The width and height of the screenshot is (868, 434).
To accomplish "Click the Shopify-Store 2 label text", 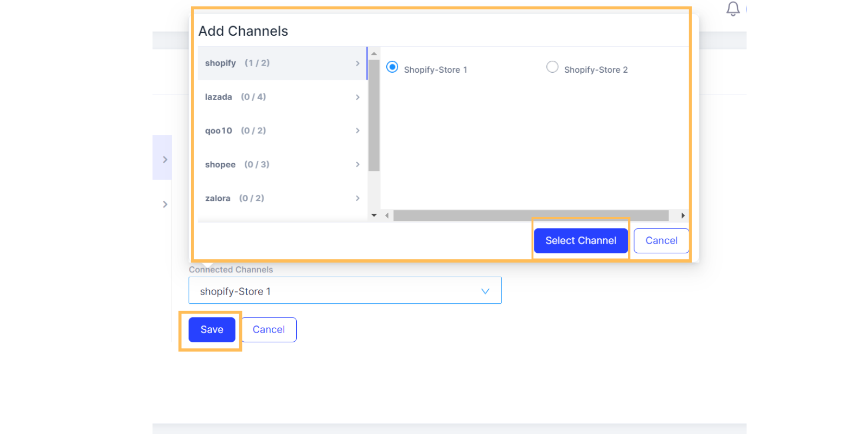I will pyautogui.click(x=596, y=69).
